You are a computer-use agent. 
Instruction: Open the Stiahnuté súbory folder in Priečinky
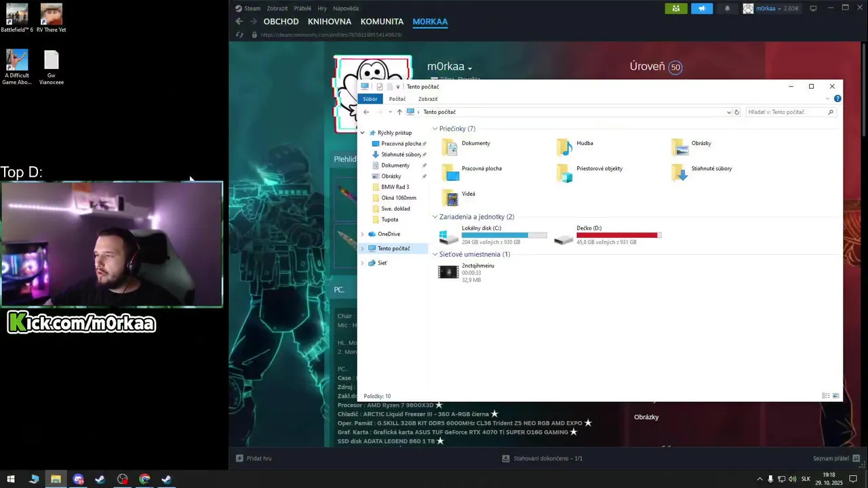pos(702,171)
